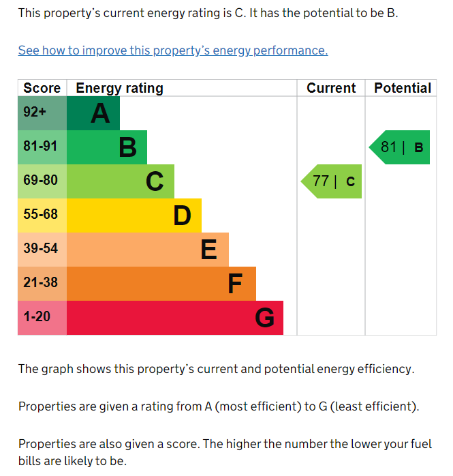Click the dark green A rating bar

pyautogui.click(x=93, y=113)
